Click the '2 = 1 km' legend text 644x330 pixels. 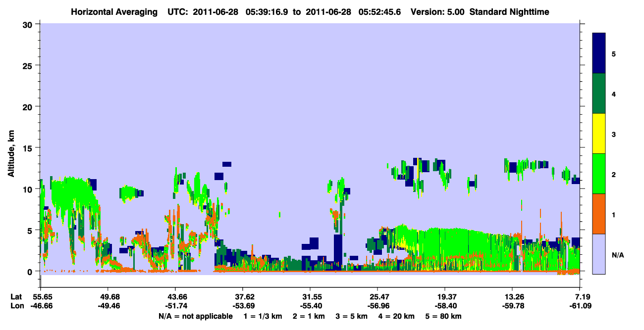[309, 316]
